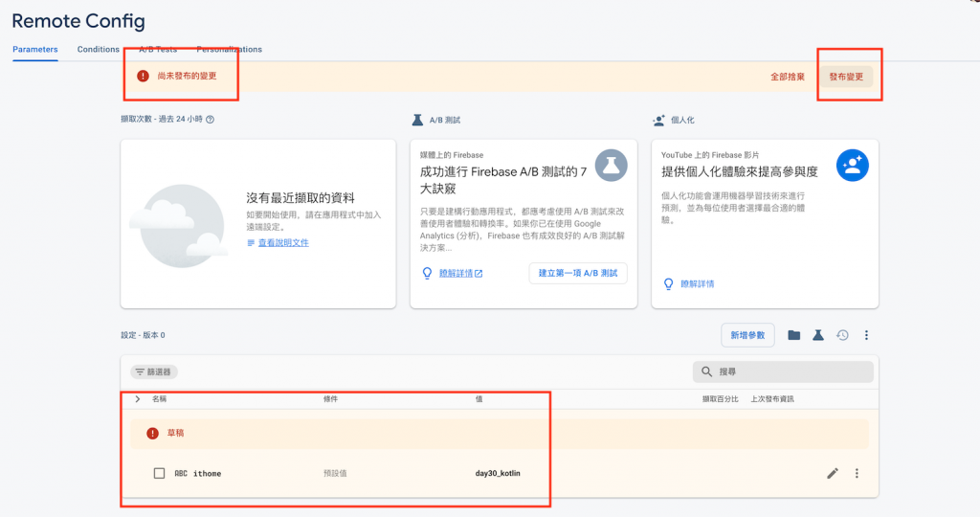Expand all rows with header chevron
Viewport: 980px width, 517px height.
[x=138, y=399]
